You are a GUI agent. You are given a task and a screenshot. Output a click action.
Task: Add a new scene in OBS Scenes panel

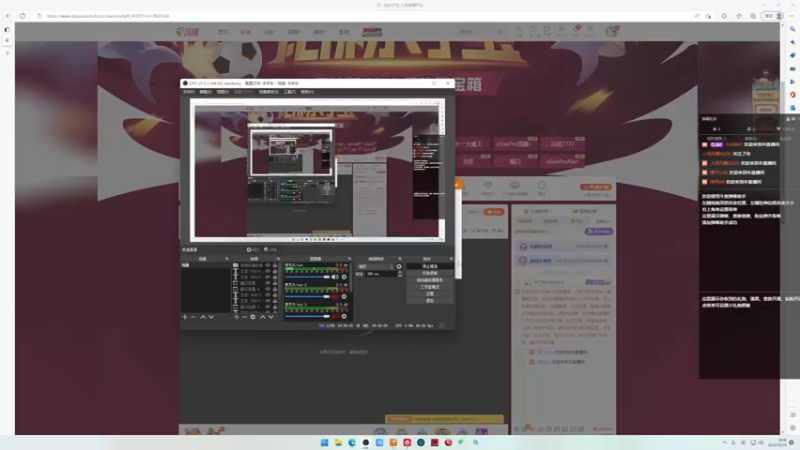click(185, 317)
